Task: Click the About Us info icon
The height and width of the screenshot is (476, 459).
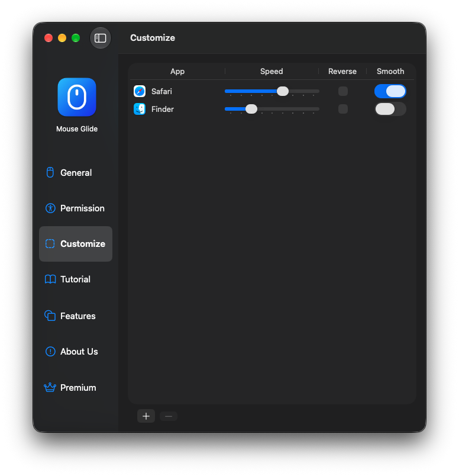Action: [50, 352]
